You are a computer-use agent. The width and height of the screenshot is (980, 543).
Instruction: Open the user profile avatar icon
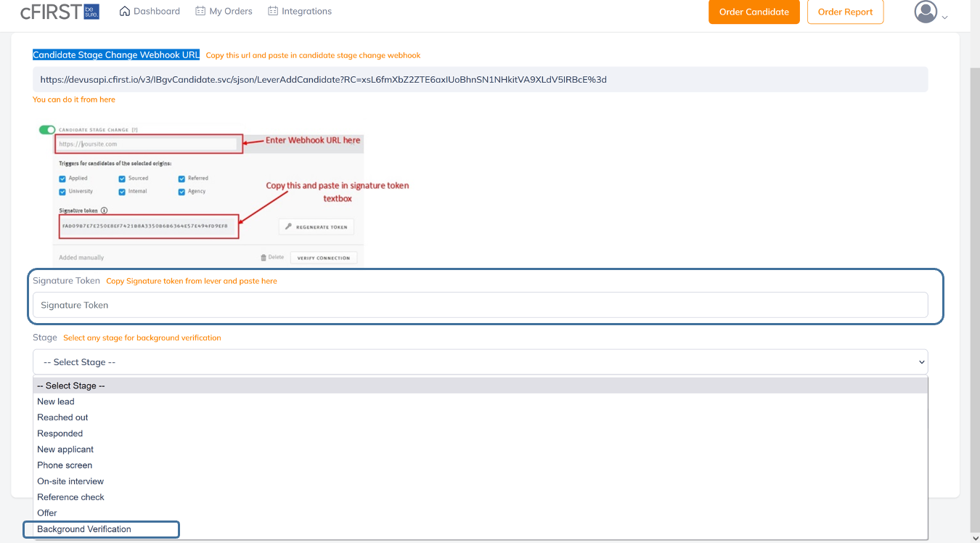(925, 11)
